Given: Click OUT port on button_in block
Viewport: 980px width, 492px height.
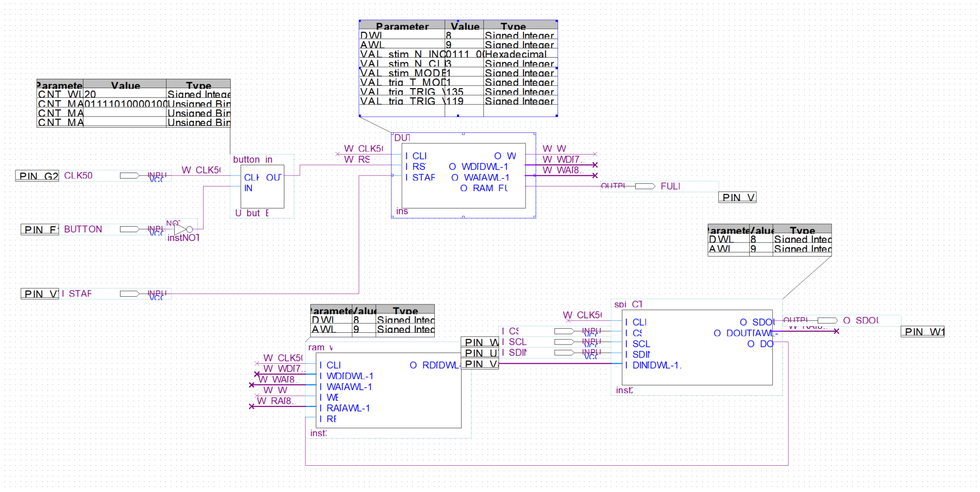Looking at the screenshot, I should [x=273, y=178].
